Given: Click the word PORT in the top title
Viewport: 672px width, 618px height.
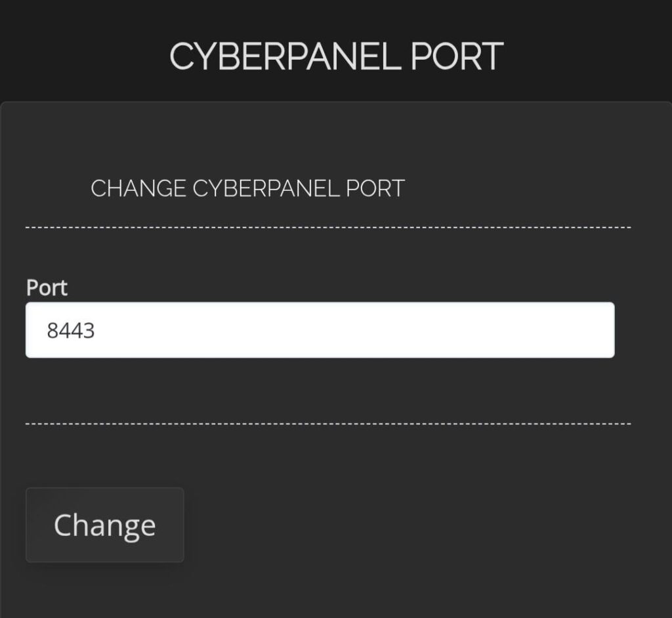Looking at the screenshot, I should [x=457, y=56].
